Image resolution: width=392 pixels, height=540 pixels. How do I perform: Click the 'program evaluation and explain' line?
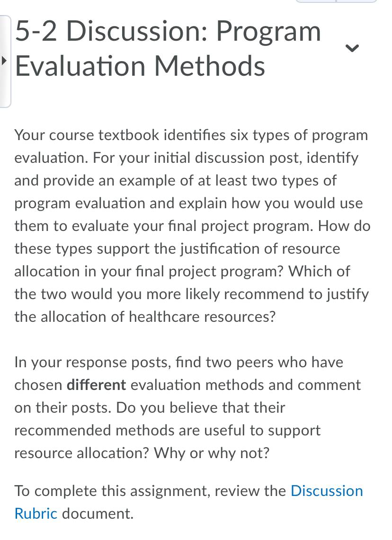coord(188,204)
